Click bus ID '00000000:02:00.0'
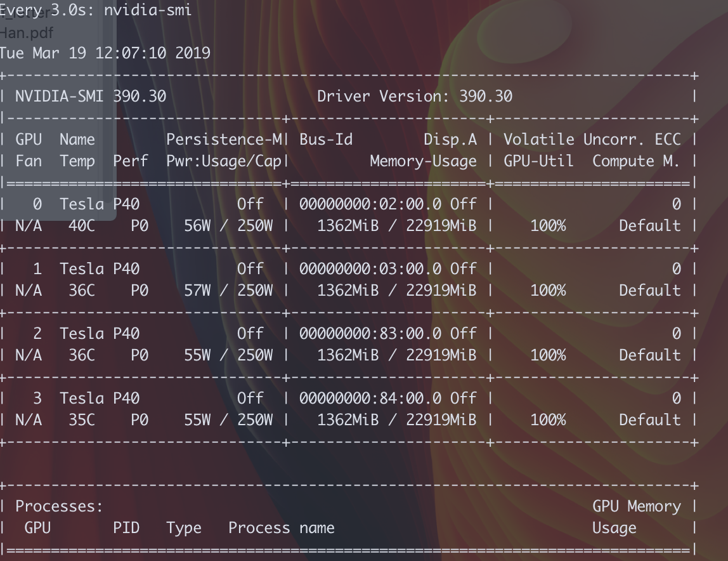This screenshot has width=728, height=561. (x=370, y=204)
